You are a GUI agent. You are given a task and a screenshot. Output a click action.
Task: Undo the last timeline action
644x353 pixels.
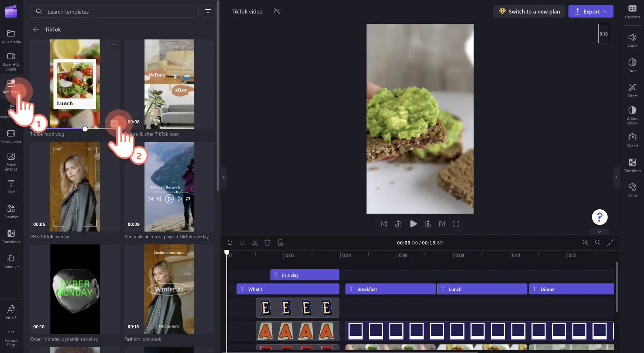pos(230,242)
